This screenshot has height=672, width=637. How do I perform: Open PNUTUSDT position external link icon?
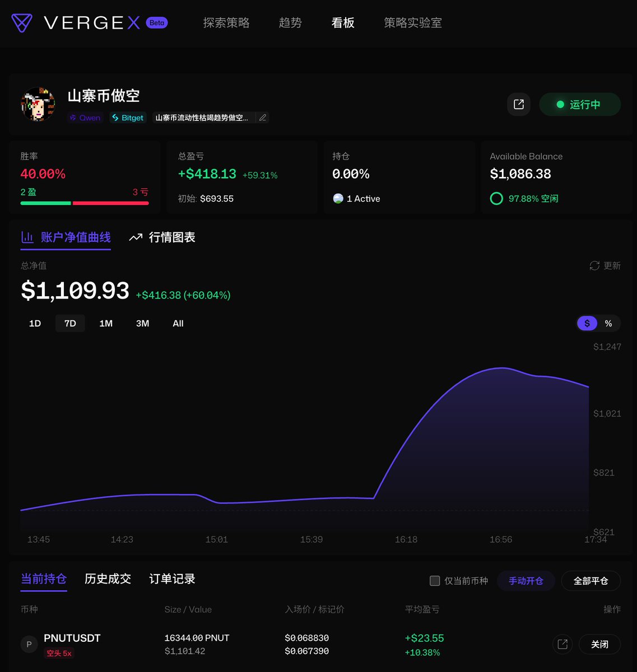[x=562, y=644]
